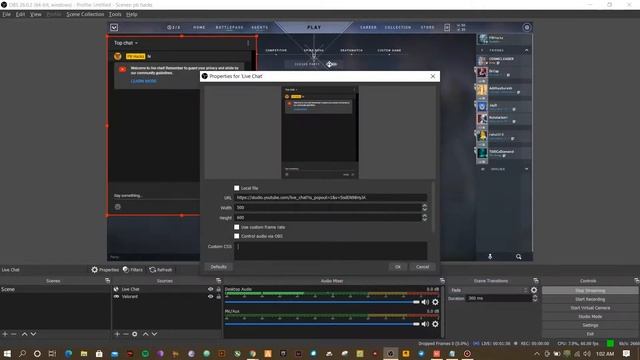The image size is (640, 360).
Task: Click the Width spinner arrows
Action: (424, 207)
